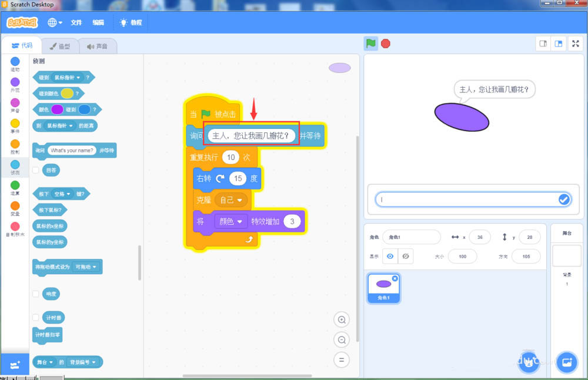Click the green flag to run project
This screenshot has width=588, height=380.
click(x=371, y=43)
